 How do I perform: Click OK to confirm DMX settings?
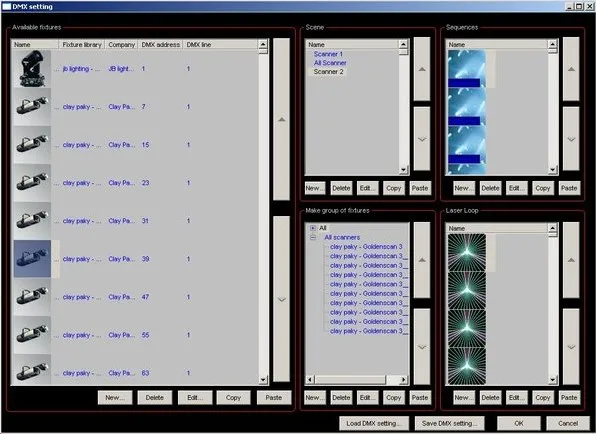(519, 423)
